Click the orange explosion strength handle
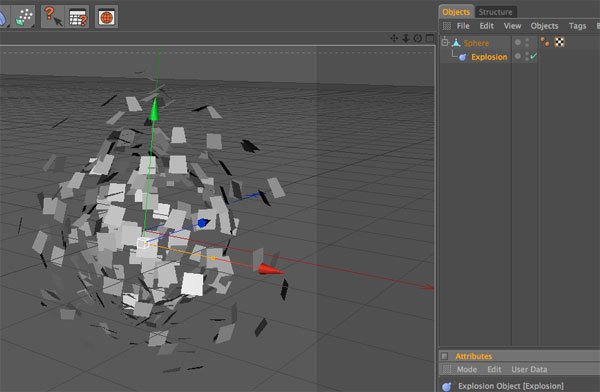The width and height of the screenshot is (600, 392). click(x=213, y=258)
